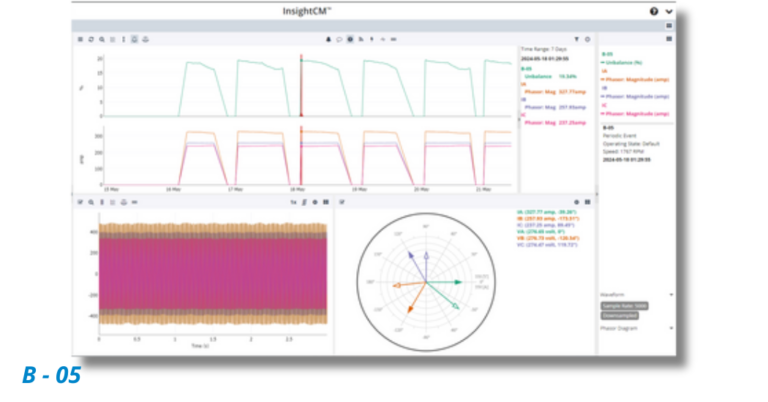
Task: Toggle the Unbalance (%) legend entry
Action: coord(625,63)
